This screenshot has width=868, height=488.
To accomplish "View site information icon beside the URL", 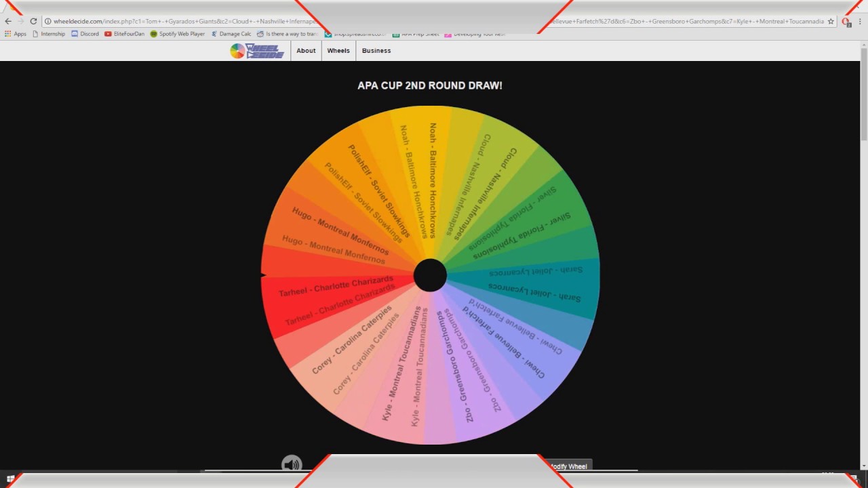I will pyautogui.click(x=48, y=21).
